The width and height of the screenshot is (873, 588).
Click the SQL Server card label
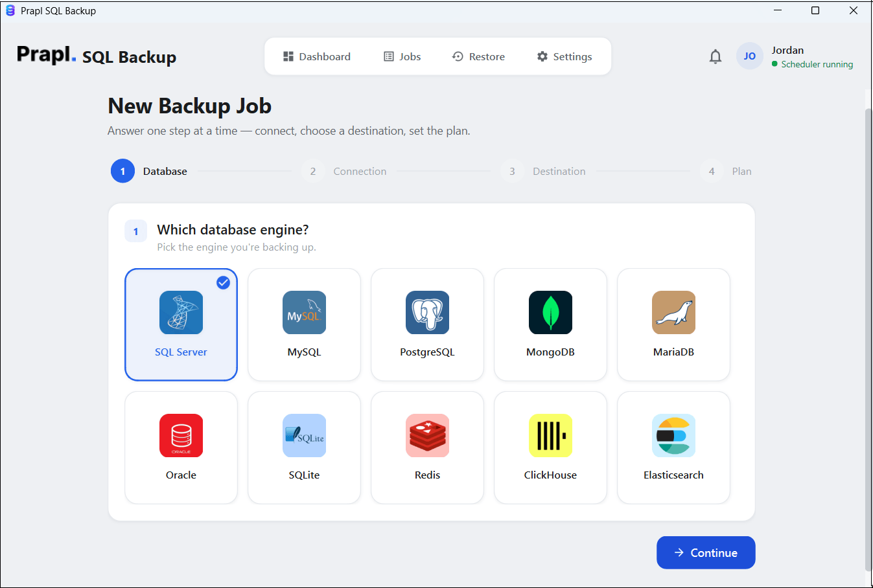181,352
